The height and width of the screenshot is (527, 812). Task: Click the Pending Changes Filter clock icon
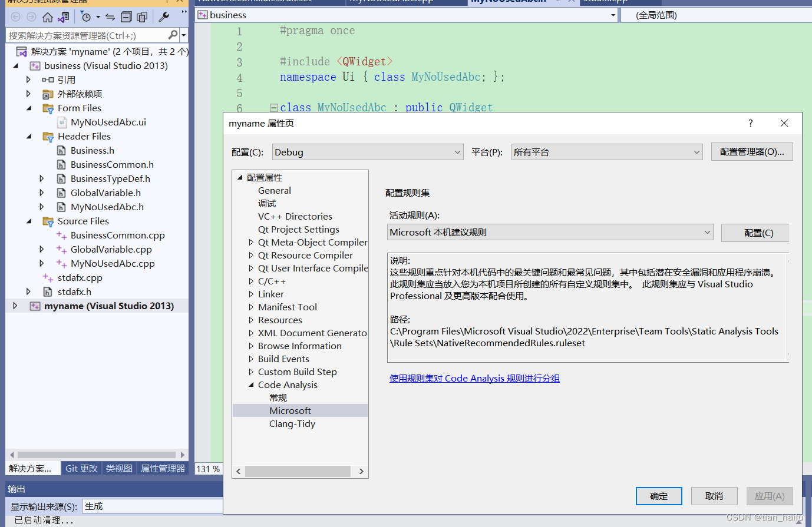(87, 16)
